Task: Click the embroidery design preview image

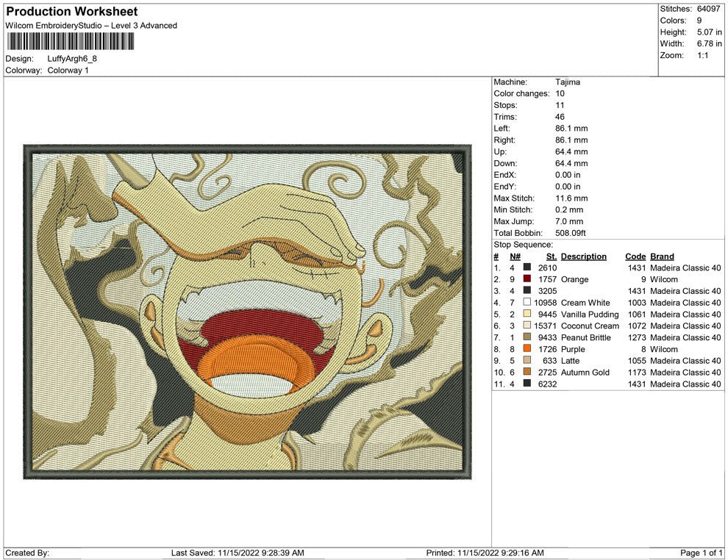Action: [248, 312]
